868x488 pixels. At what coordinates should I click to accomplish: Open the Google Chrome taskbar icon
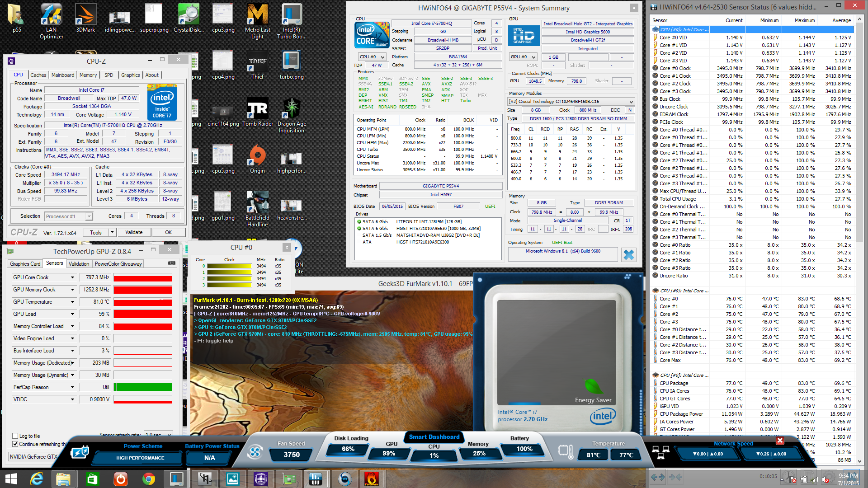point(148,479)
